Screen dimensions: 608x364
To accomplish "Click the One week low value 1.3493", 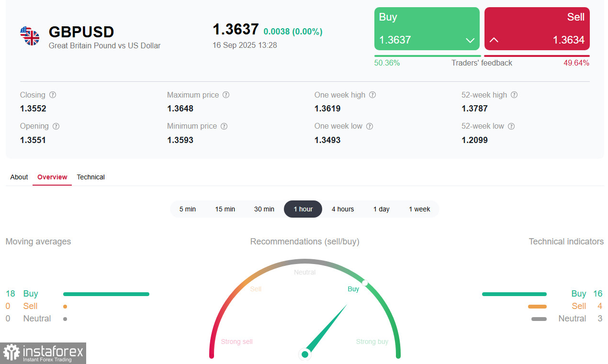I will [x=327, y=140].
